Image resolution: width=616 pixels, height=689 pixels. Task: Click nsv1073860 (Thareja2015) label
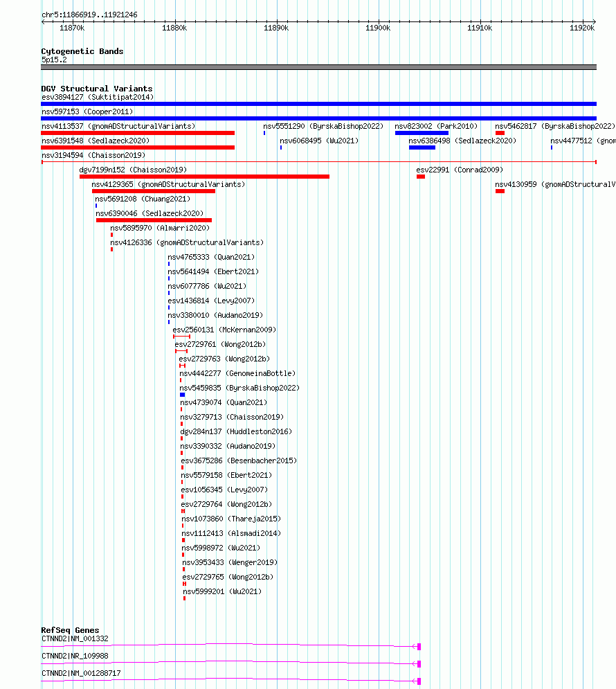click(231, 519)
